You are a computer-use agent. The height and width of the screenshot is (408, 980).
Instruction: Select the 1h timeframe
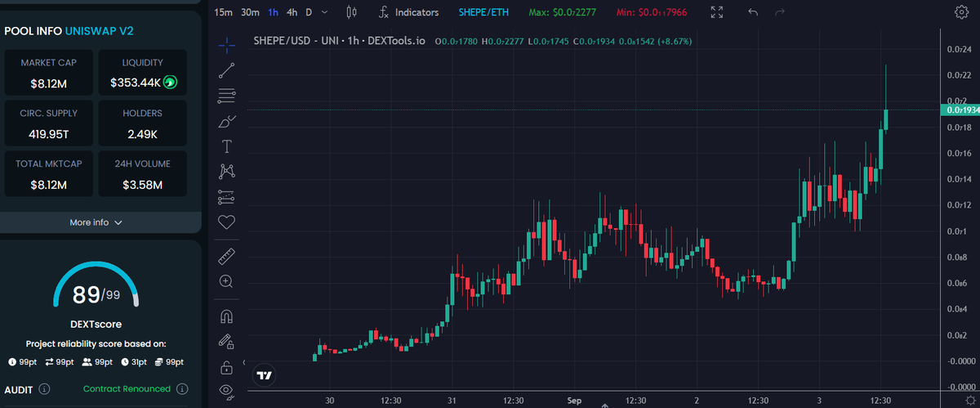click(273, 12)
